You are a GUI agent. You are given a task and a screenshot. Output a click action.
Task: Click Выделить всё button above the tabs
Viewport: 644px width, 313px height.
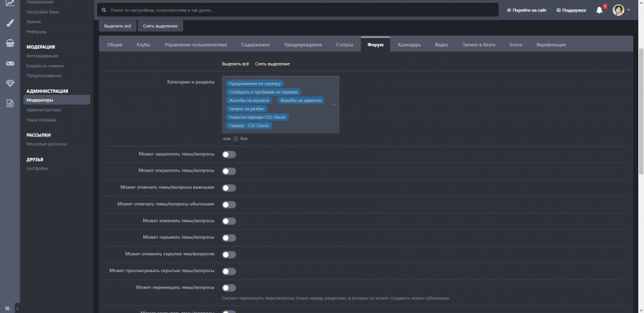(117, 26)
